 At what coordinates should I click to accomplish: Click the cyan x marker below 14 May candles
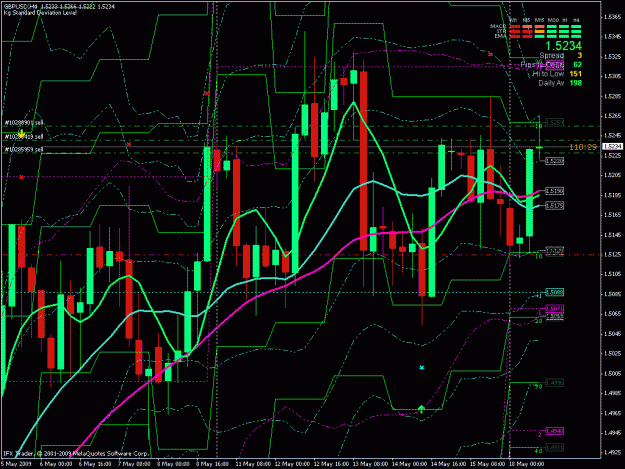tap(422, 367)
